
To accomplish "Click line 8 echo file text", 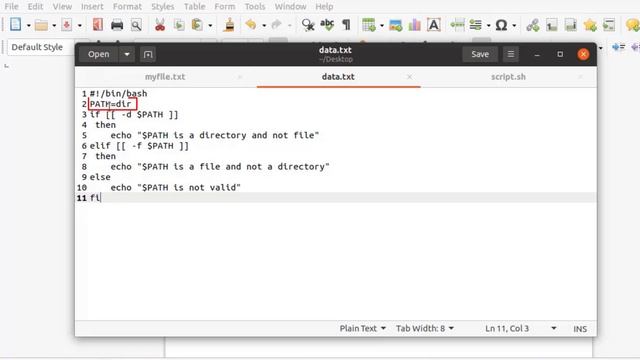I will click(220, 167).
